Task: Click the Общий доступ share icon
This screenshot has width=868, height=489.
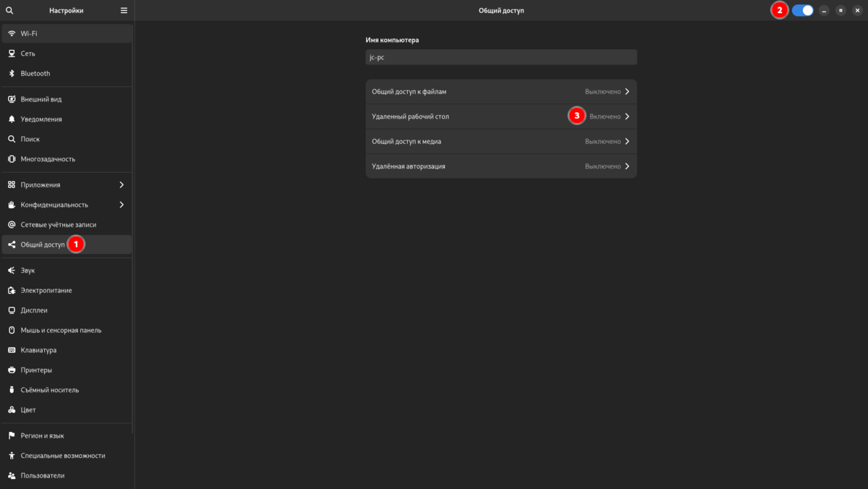Action: coord(12,244)
